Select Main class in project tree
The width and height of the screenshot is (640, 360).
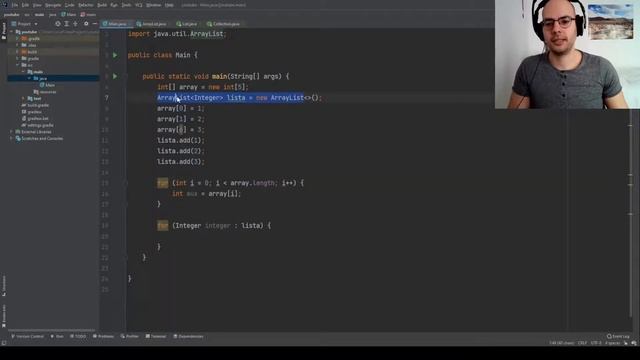click(x=47, y=85)
